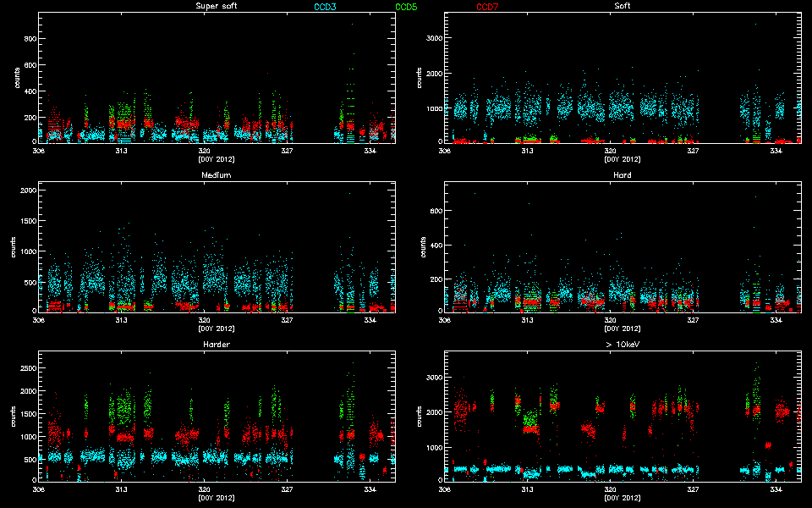Click 'counts' y-axis label of Hard plot
The height and width of the screenshot is (508, 812).
click(x=422, y=248)
